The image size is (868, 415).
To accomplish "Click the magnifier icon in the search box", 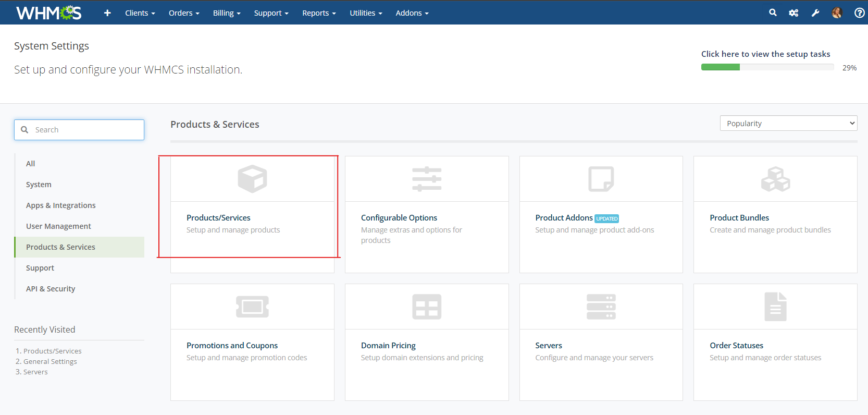I will [24, 130].
